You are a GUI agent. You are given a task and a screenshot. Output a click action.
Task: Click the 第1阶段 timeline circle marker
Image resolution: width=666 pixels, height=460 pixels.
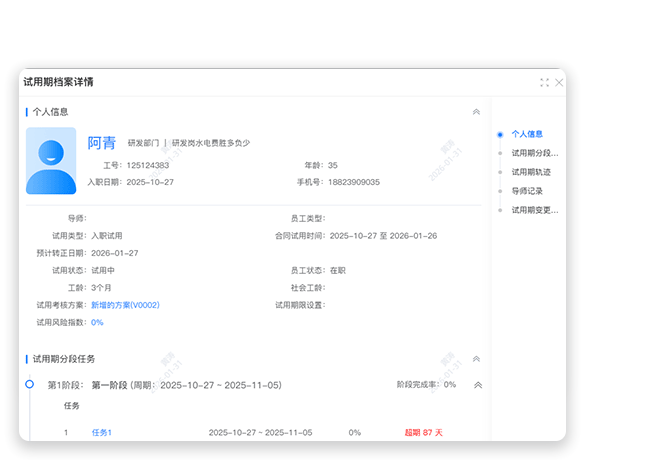[x=29, y=384]
